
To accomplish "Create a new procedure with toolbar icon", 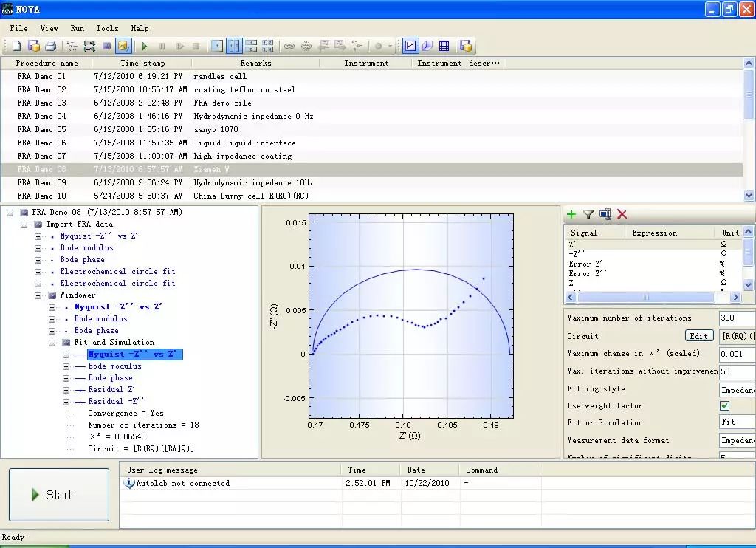I will tap(16, 46).
